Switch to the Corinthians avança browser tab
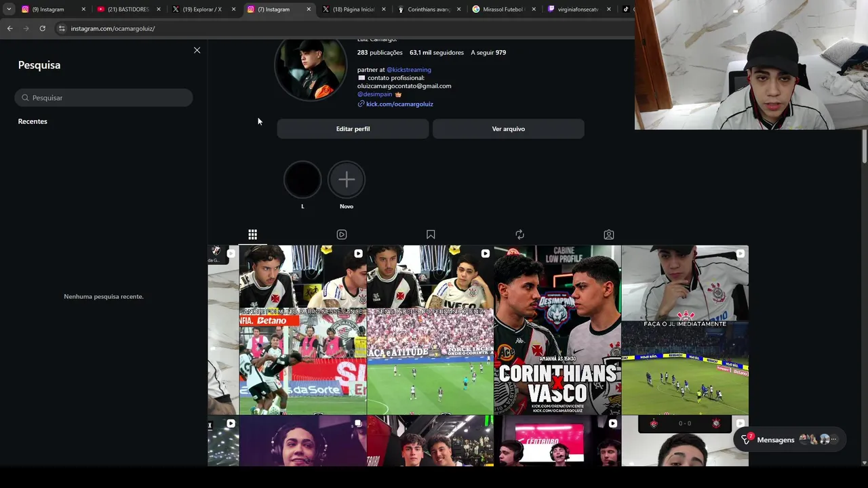The image size is (868, 488). pyautogui.click(x=429, y=9)
